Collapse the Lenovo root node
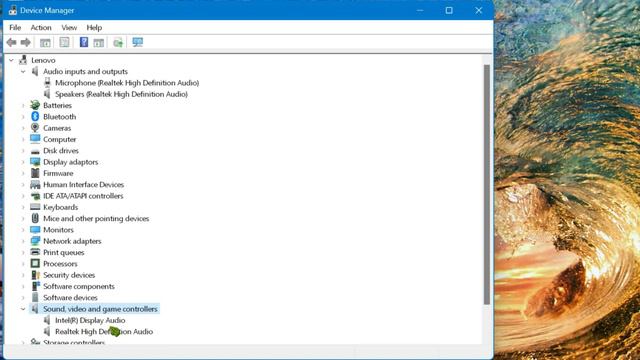640x360 pixels. [11, 60]
